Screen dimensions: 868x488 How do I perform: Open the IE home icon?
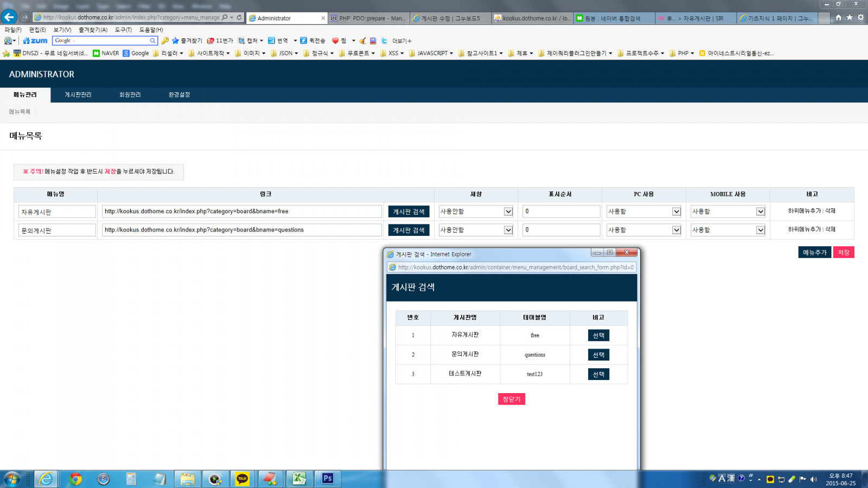point(839,17)
